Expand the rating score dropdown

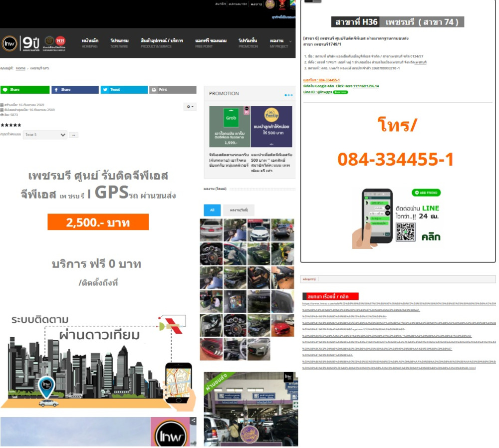(x=45, y=135)
